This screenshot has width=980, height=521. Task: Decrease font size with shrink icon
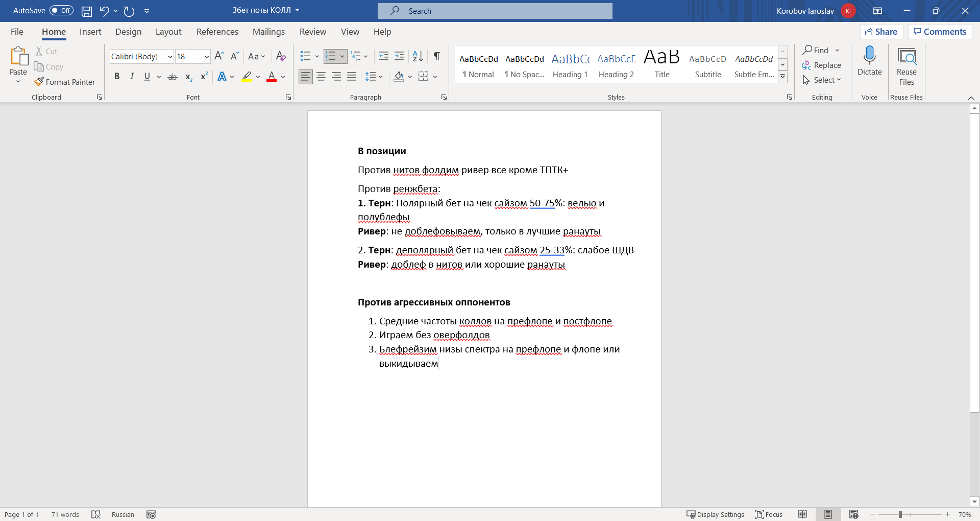pyautogui.click(x=234, y=56)
